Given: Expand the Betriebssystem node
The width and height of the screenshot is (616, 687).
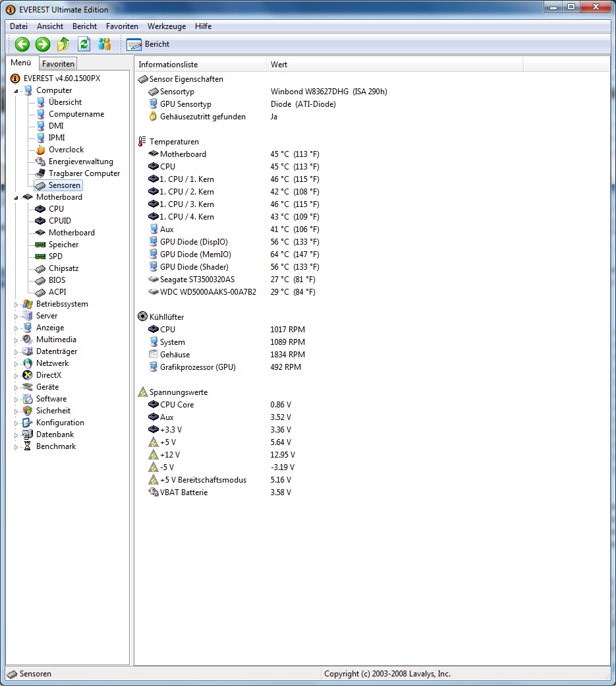Looking at the screenshot, I should click(x=16, y=305).
